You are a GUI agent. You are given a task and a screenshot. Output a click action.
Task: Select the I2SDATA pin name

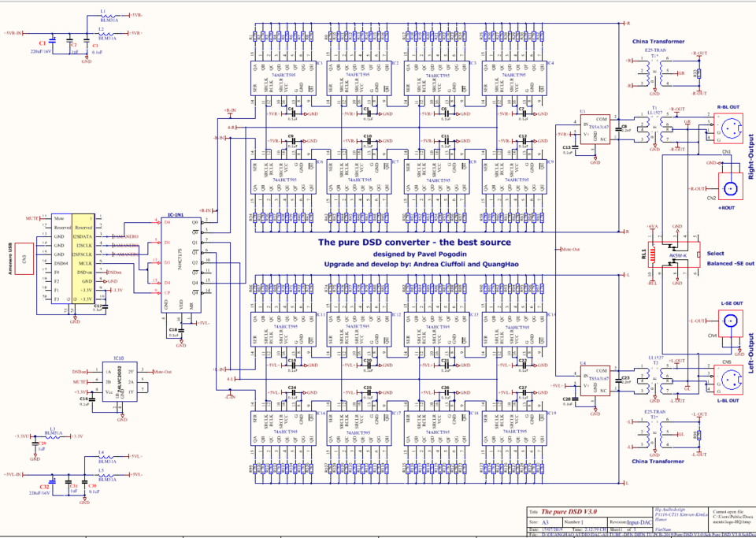coord(83,236)
